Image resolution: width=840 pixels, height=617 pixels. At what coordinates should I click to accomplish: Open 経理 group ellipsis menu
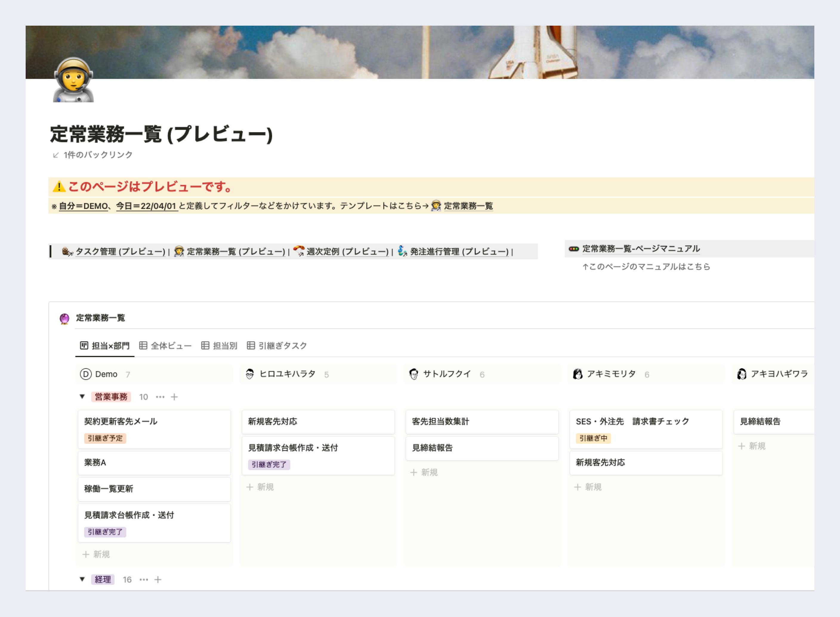click(x=144, y=579)
